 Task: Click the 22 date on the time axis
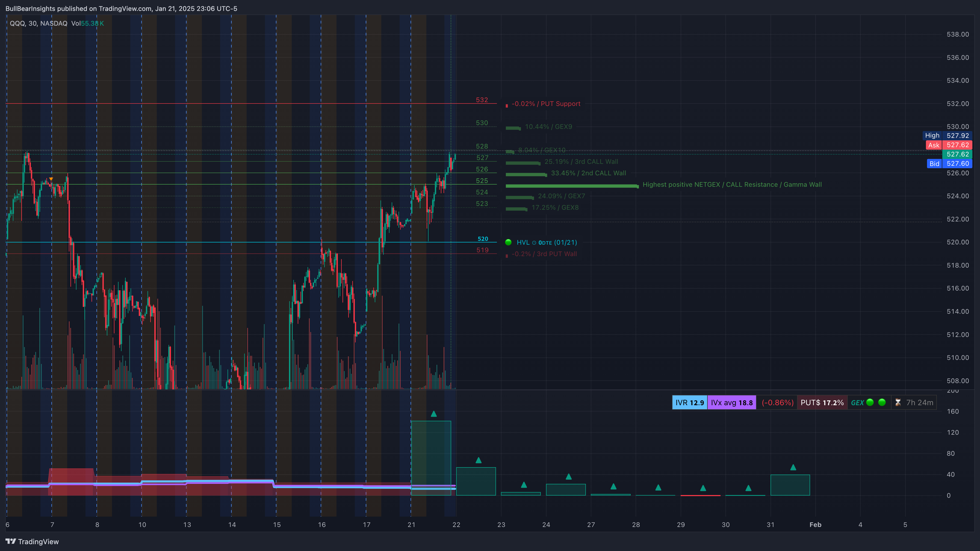(456, 525)
